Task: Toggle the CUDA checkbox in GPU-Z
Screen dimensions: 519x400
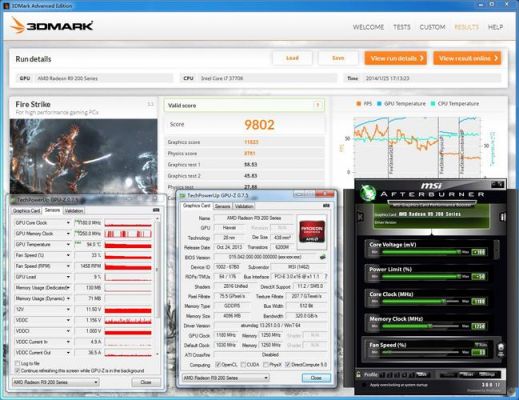Action: point(243,365)
